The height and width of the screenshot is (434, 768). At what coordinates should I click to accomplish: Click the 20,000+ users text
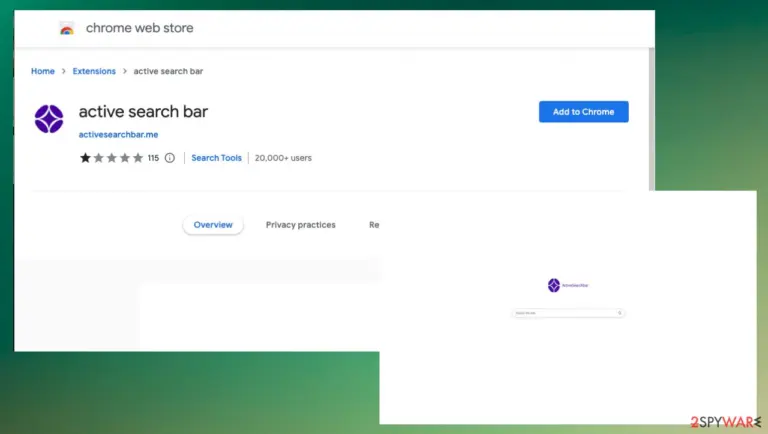[283, 158]
